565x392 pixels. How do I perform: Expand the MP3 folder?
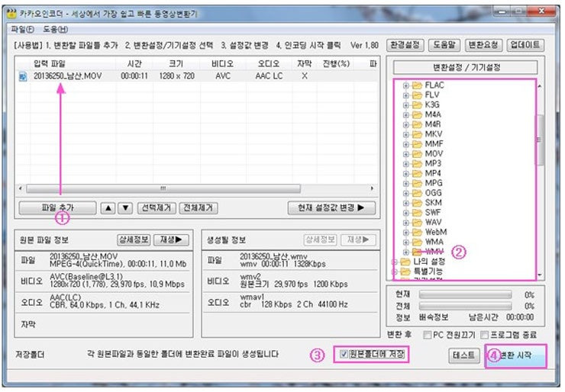coord(405,164)
